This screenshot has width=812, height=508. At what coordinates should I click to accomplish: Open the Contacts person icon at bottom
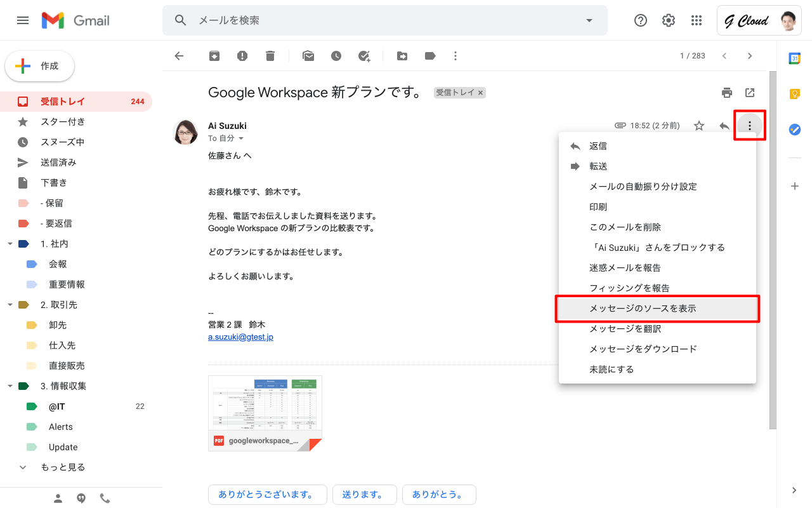pos(58,498)
